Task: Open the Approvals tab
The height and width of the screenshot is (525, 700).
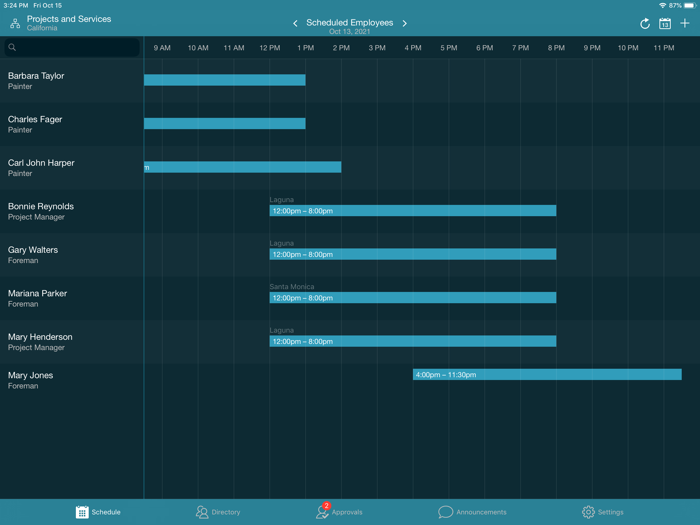Action: pos(339,512)
